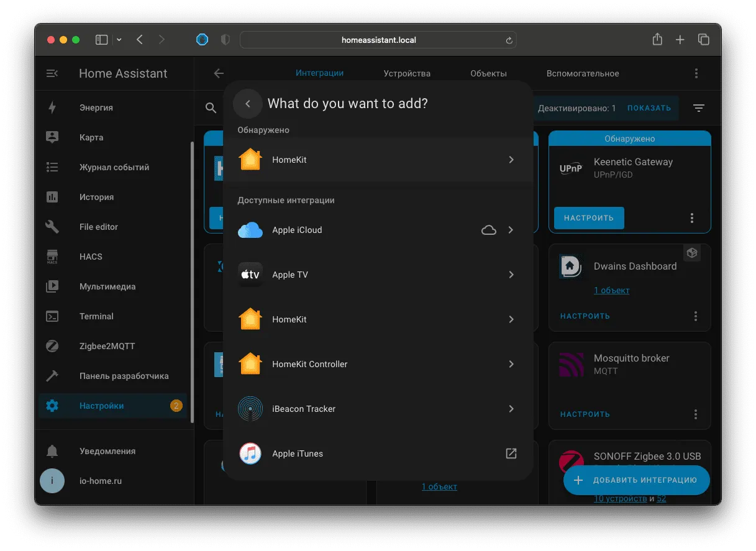Click ДОБАВИТЬ ИНТЕГРАЦИЮ button

coord(637,480)
